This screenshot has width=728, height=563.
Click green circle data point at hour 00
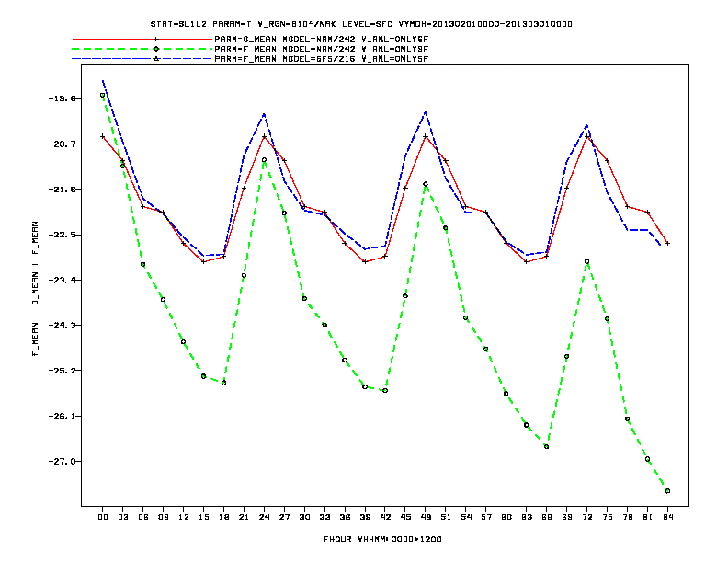tap(103, 96)
